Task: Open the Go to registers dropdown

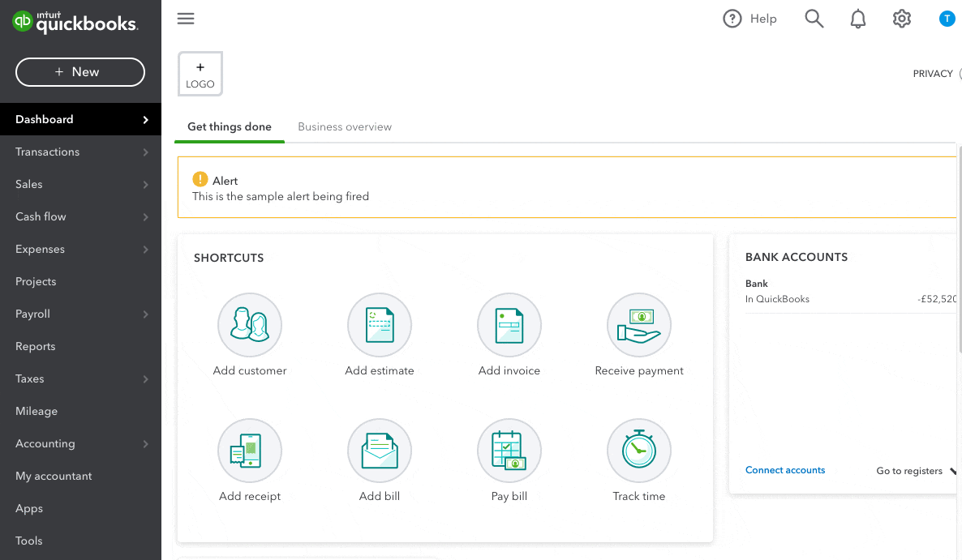Action: [916, 471]
